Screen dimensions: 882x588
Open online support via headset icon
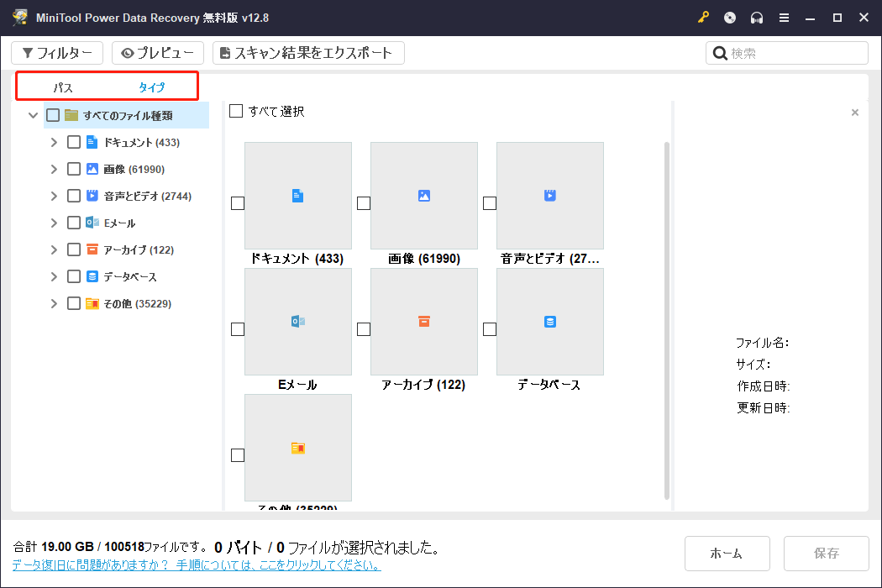[x=757, y=17]
